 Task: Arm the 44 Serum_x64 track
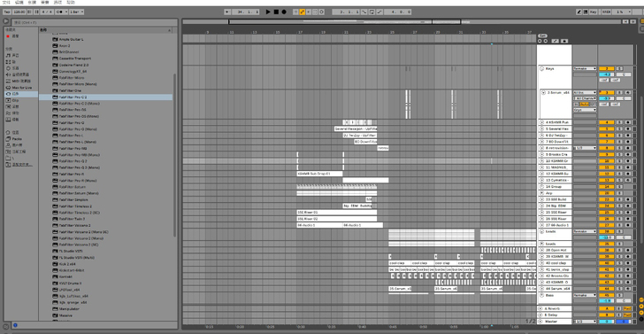tap(627, 288)
